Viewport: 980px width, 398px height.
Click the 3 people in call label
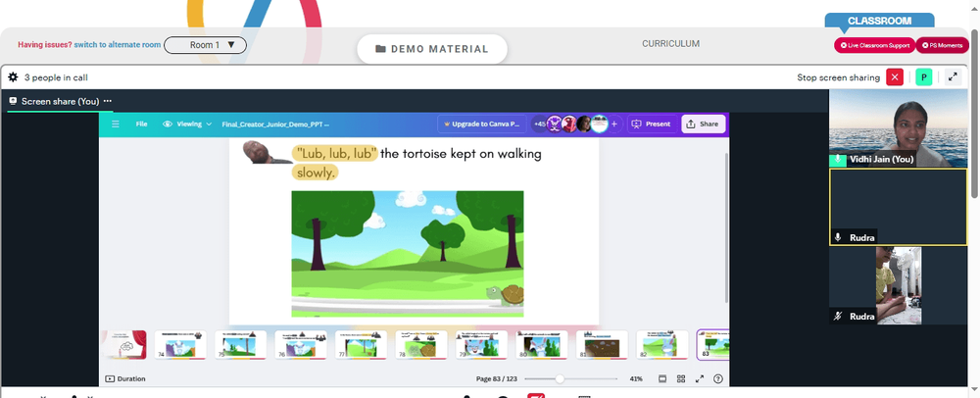tap(56, 77)
